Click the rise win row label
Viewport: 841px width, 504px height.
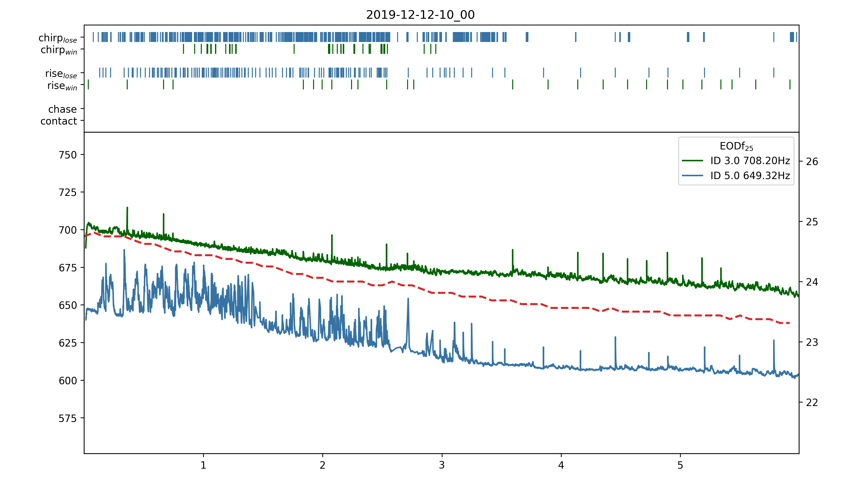(62, 86)
